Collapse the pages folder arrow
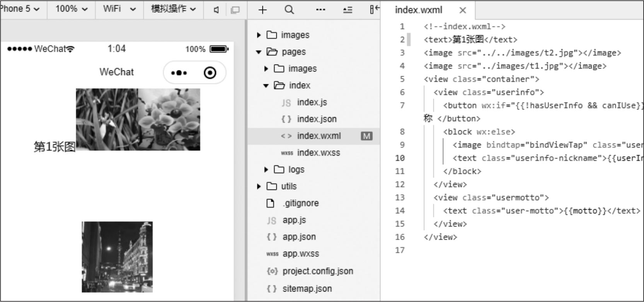 pyautogui.click(x=259, y=52)
